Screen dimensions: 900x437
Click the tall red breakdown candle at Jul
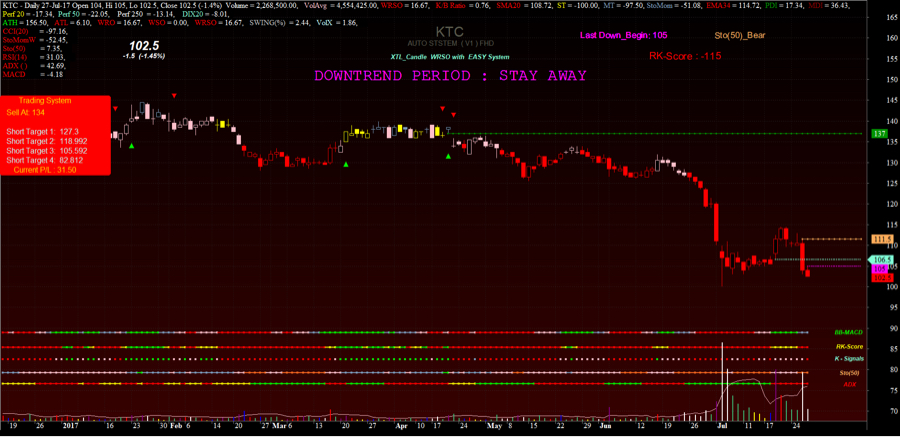click(715, 222)
